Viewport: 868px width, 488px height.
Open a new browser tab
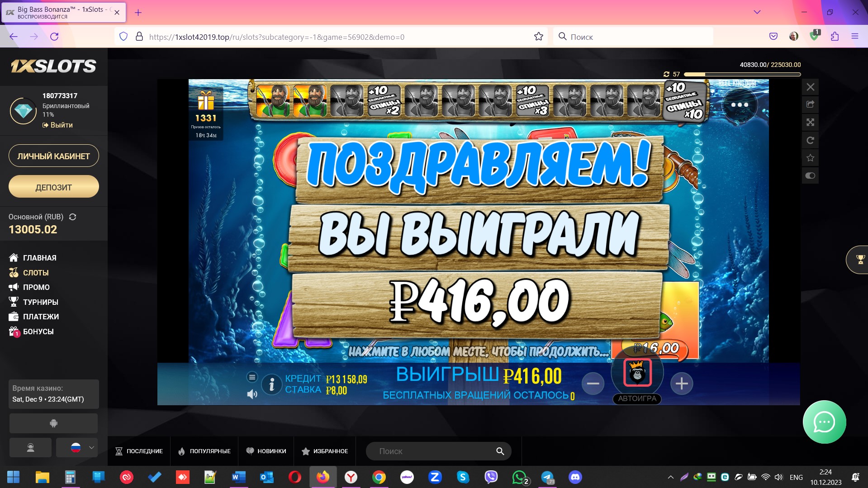138,13
